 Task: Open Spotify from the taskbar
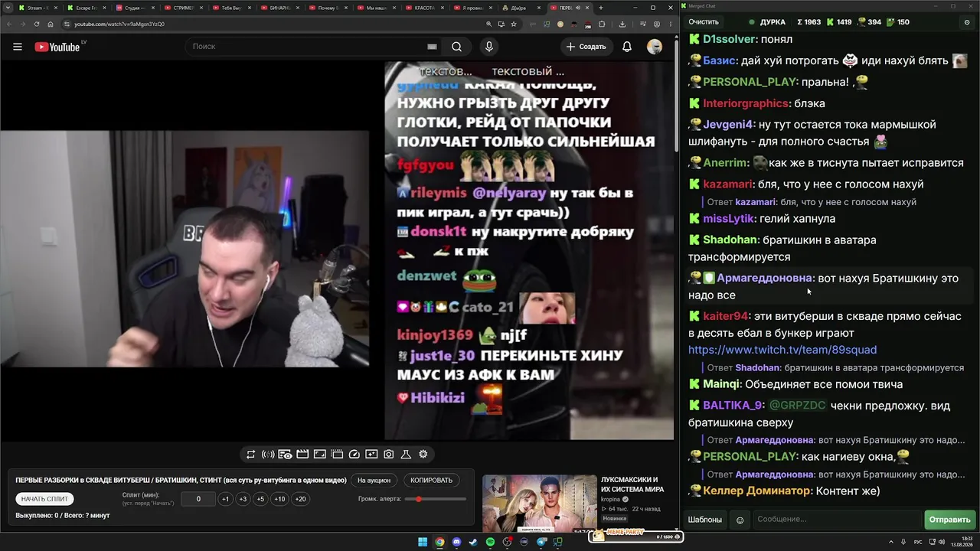(490, 542)
